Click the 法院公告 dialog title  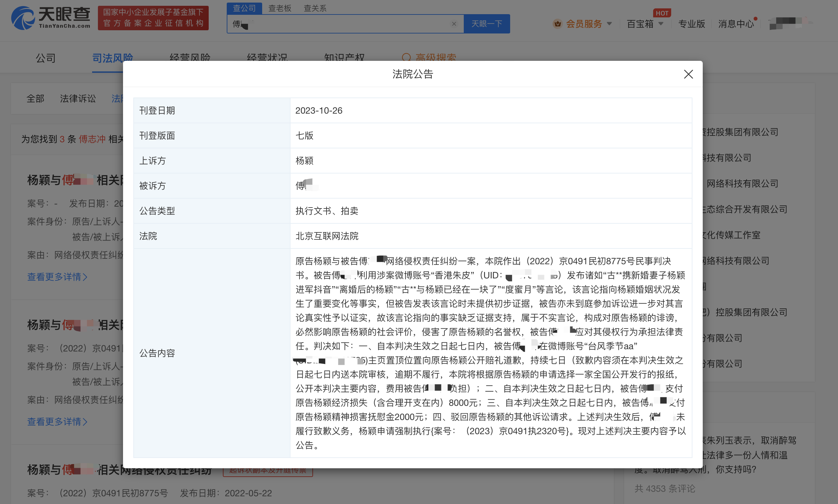413,74
